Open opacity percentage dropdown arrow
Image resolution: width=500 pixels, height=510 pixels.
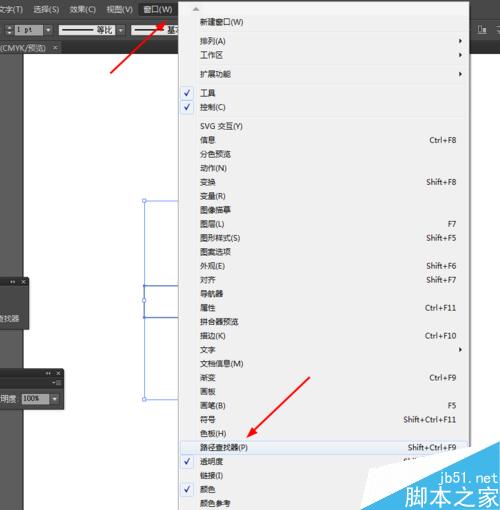pos(55,399)
